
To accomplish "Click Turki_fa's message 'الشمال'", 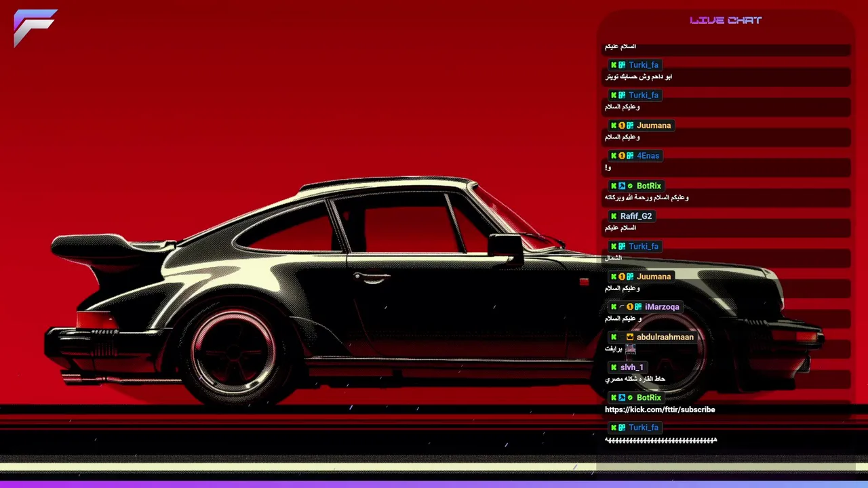I will pos(613,258).
